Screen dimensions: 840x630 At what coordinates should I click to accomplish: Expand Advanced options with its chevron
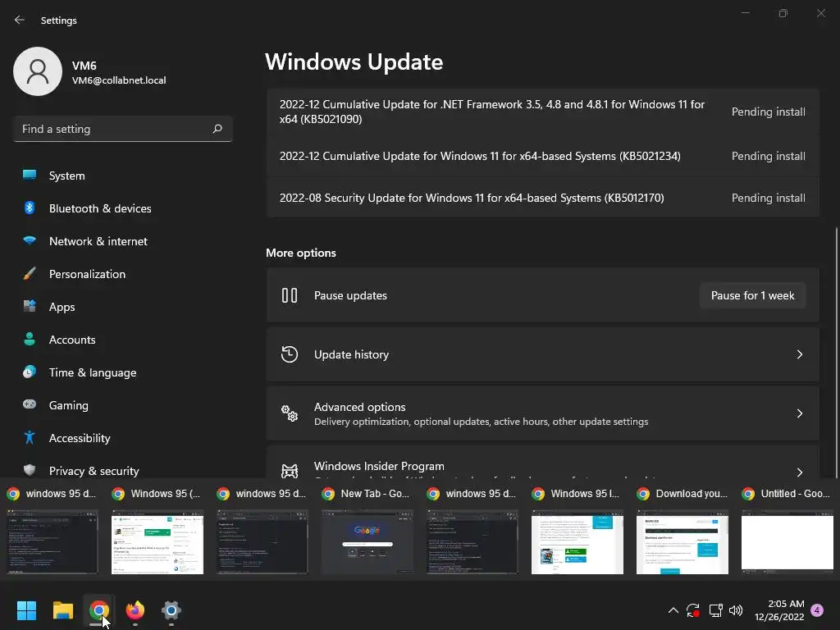799,413
